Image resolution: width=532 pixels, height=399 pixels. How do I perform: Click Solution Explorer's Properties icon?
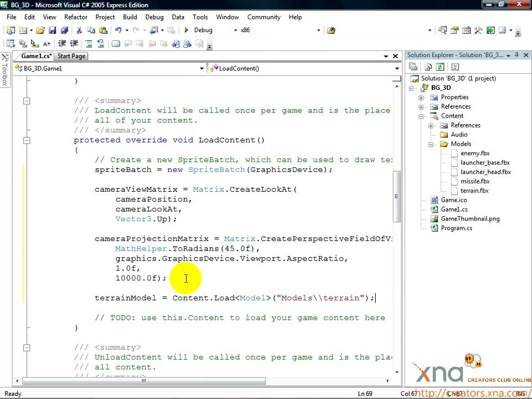413,67
